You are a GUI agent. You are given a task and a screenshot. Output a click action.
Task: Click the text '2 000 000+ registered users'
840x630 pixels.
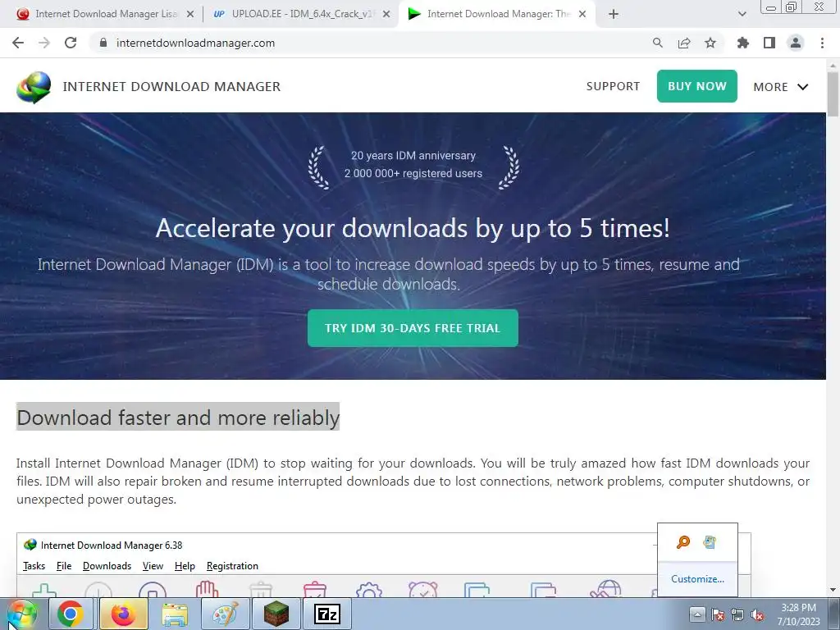(413, 174)
